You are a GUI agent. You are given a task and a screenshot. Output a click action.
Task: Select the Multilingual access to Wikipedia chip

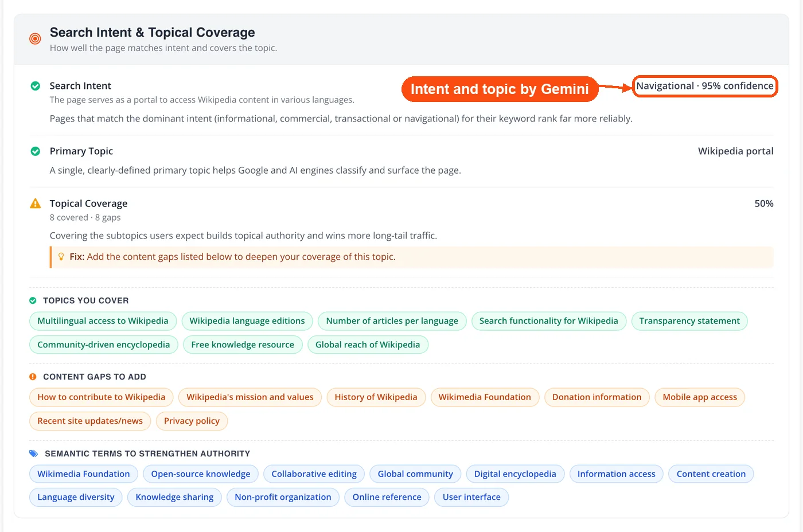103,321
